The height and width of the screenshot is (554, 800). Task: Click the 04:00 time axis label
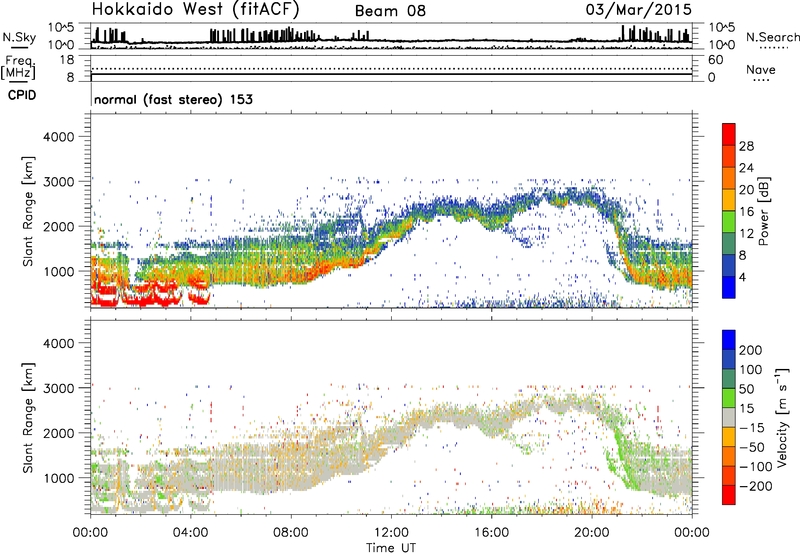191,533
